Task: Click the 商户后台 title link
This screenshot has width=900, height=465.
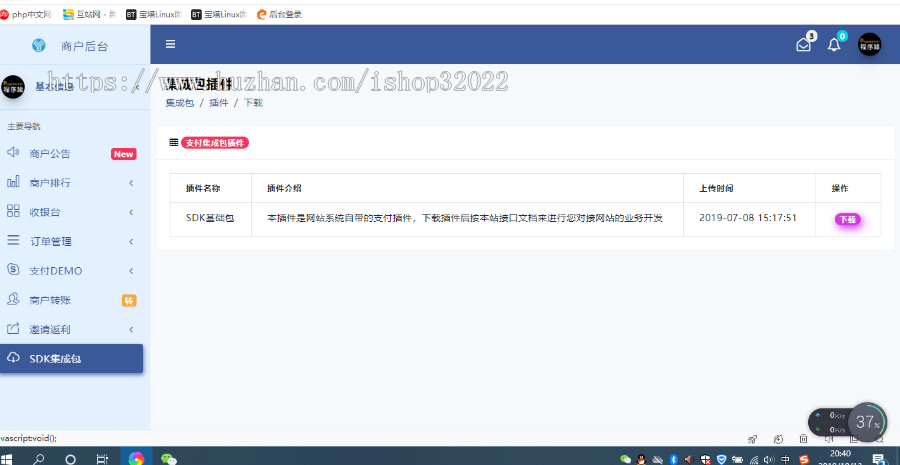Action: 84,46
